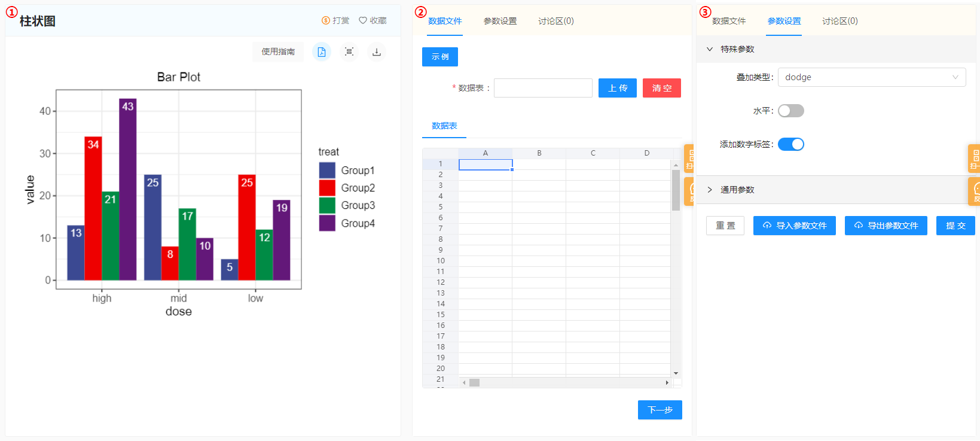Click the purple bar labeled 43
Viewport: 980px width, 441px height.
click(x=128, y=189)
